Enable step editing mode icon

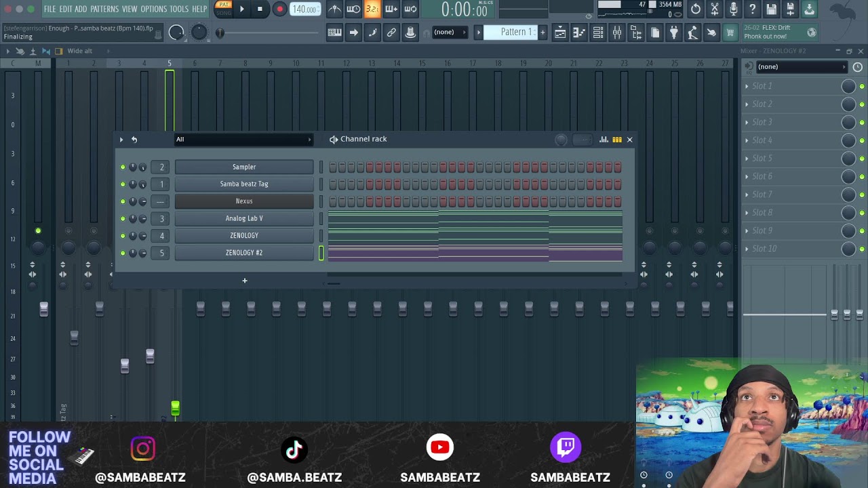tap(372, 32)
